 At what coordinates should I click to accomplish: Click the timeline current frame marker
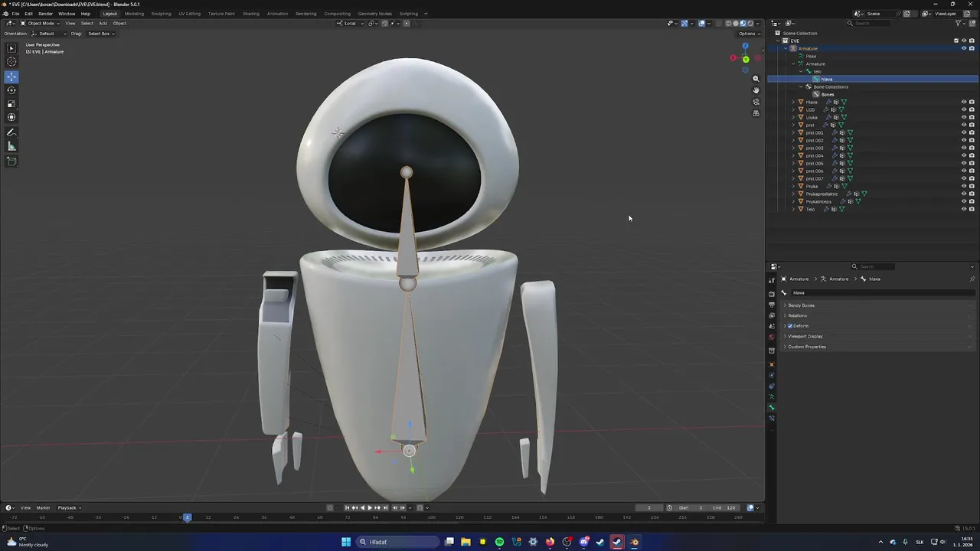(186, 517)
